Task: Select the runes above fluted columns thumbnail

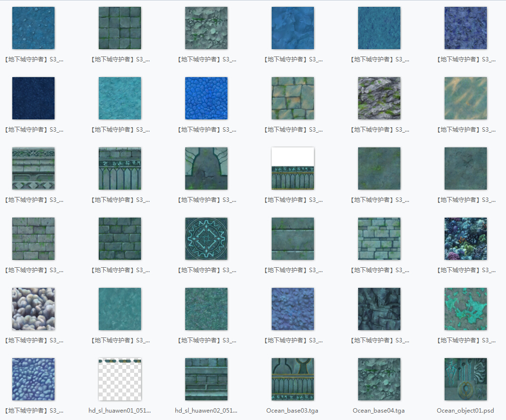Action: pyautogui.click(x=120, y=168)
